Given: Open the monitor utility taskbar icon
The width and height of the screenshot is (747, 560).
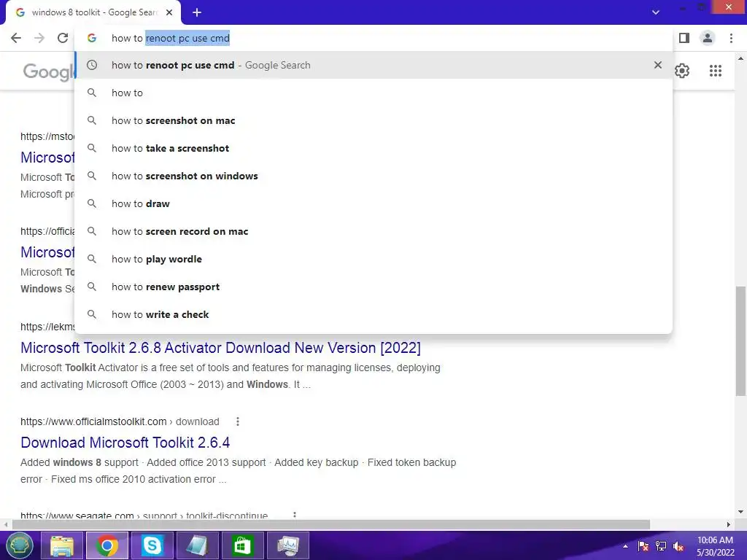Looking at the screenshot, I should coord(287,545).
